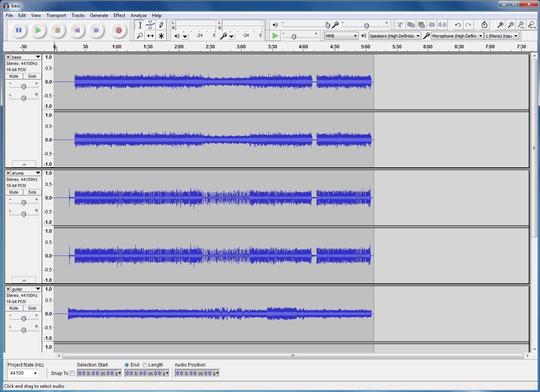Select the Draw pencil tool

161,25
